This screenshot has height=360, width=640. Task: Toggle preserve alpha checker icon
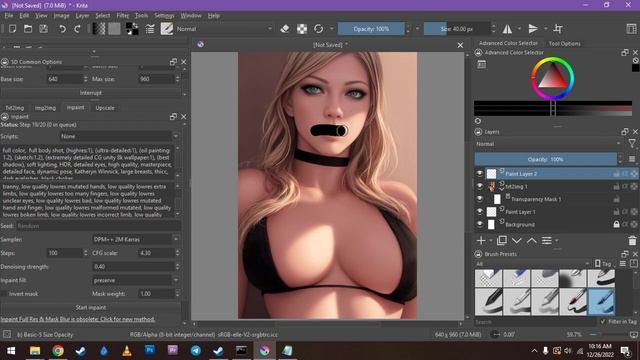click(x=302, y=29)
